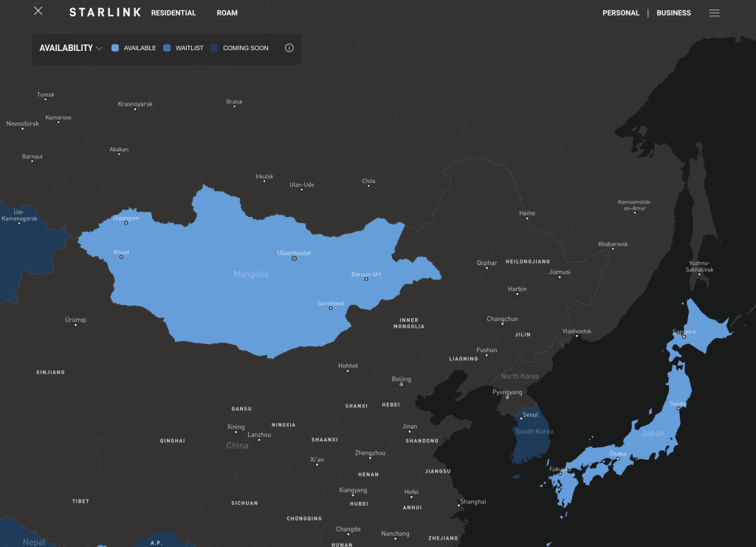Select the Seoul city marker
This screenshot has width=756, height=547.
(x=521, y=419)
